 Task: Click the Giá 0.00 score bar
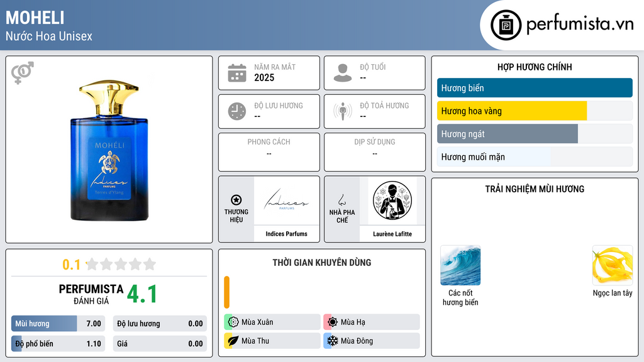point(160,344)
